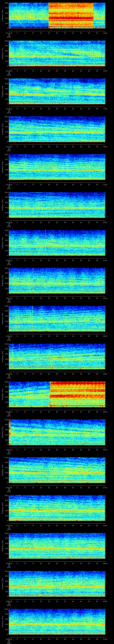Click the '18:00' end time label
Image resolution: width=114 pixels, height=644 pixels.
tap(105, 147)
